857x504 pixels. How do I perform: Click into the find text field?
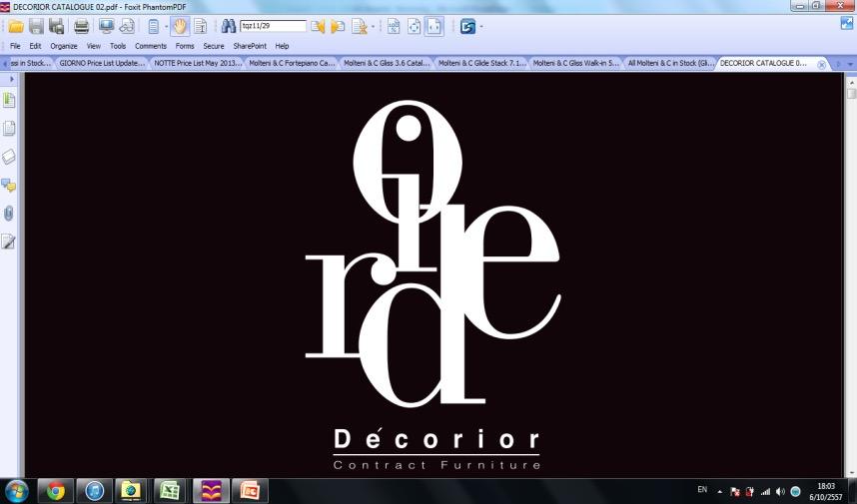click(274, 26)
